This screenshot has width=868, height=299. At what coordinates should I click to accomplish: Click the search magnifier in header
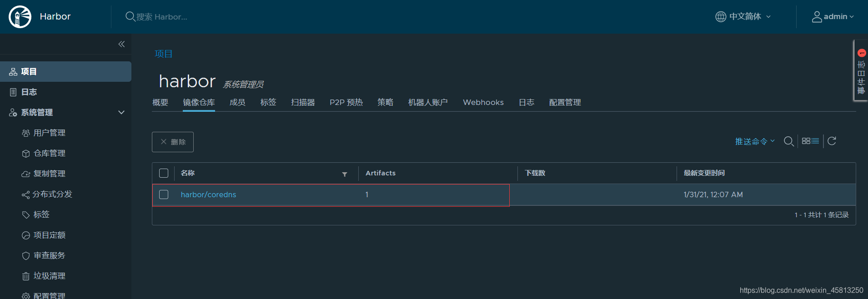point(130,16)
